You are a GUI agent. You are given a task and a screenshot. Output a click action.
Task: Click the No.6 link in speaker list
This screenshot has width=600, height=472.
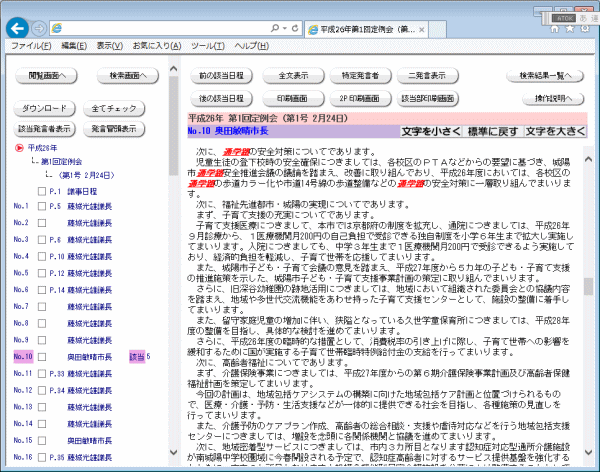click(21, 290)
